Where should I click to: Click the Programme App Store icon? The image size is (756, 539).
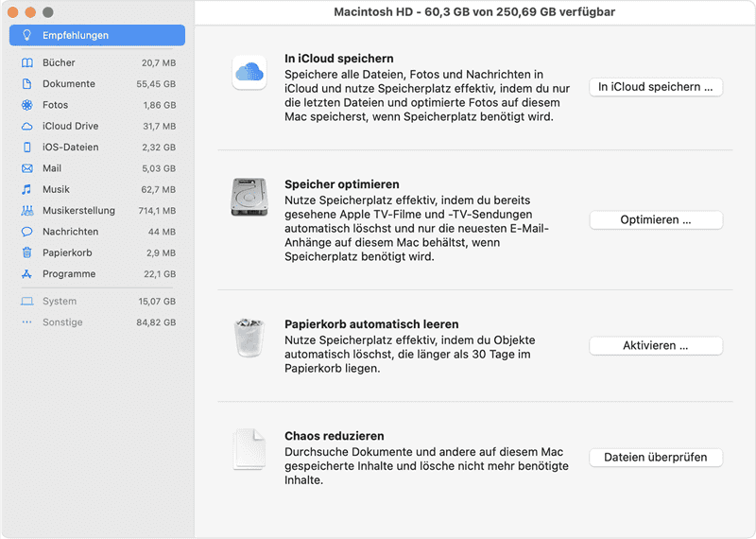coord(26,273)
